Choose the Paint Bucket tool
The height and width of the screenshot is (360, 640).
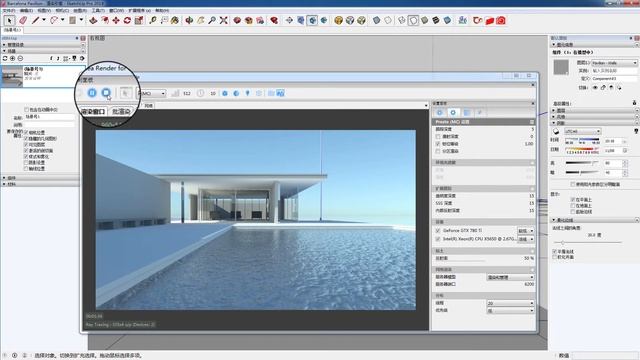click(175, 20)
